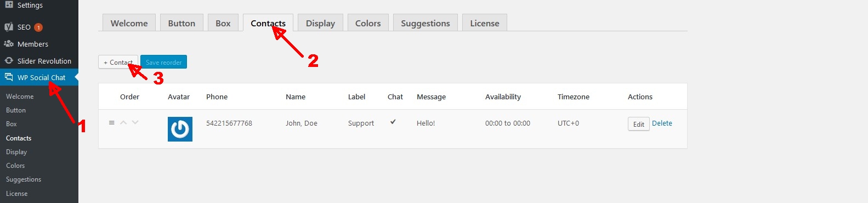Go to the Box submenu item in the sidebar
Image resolution: width=868 pixels, height=203 pixels.
tap(12, 124)
